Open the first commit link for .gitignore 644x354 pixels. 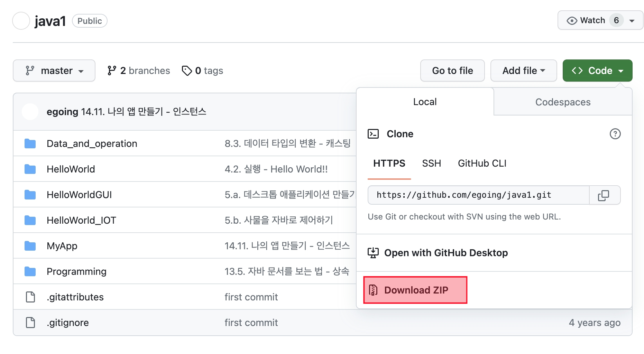coord(251,323)
